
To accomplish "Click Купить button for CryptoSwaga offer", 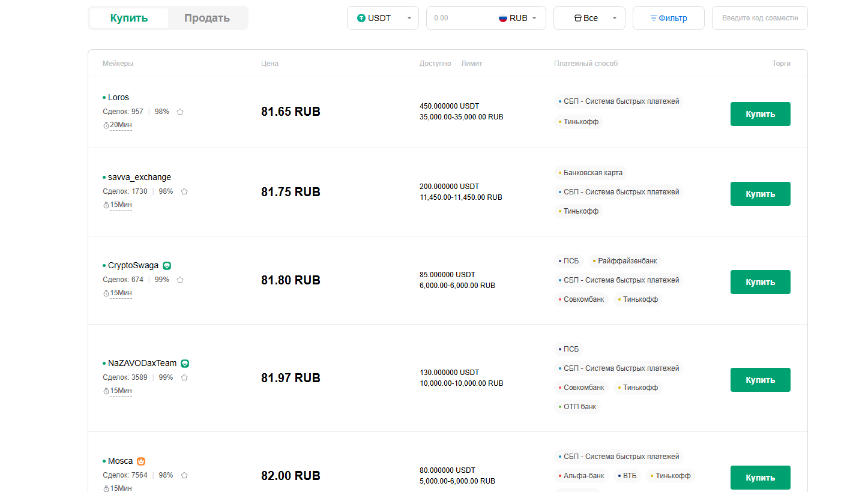I will (761, 282).
